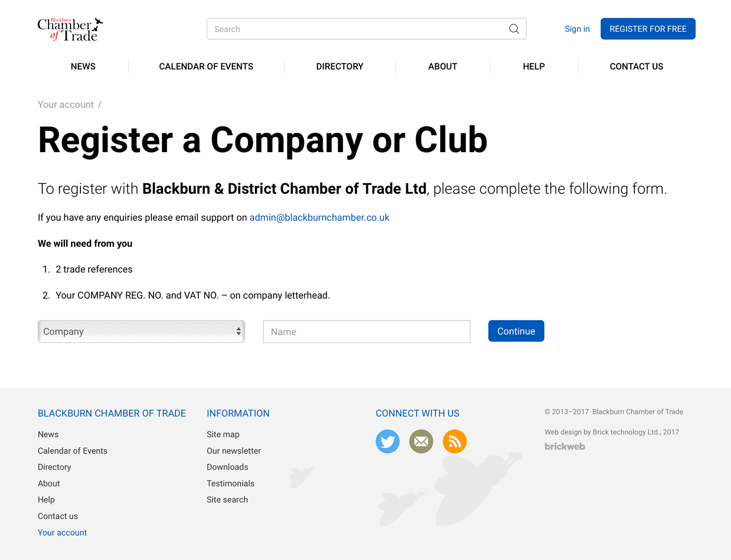Image resolution: width=731 pixels, height=560 pixels.
Task: Click the brickweb footer logo
Action: [x=564, y=447]
